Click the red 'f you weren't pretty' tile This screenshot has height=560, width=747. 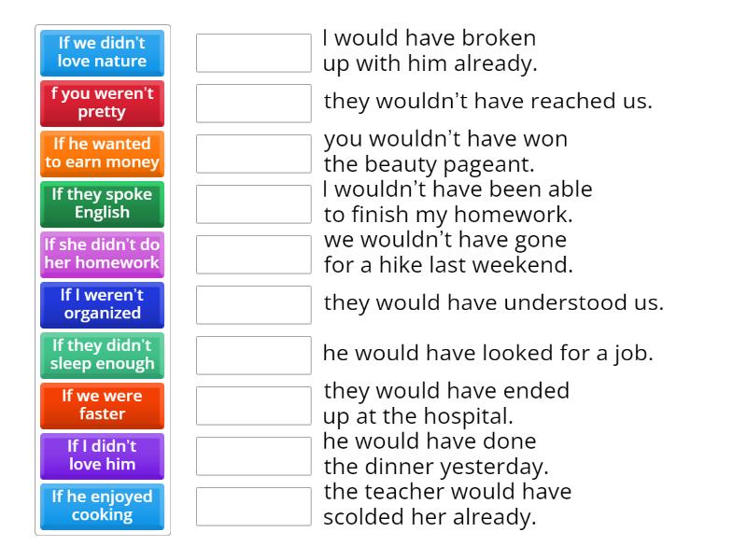103,103
